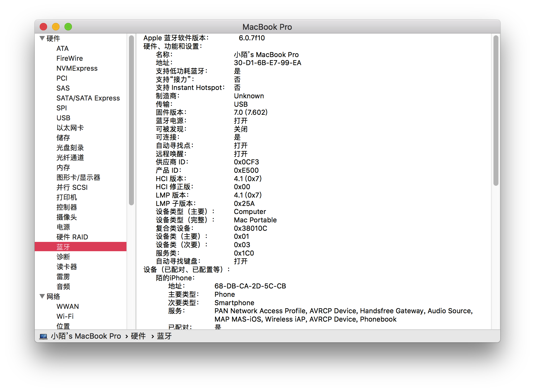535x392 pixels.
Task: Select 音频 in the sidebar
Action: [63, 287]
